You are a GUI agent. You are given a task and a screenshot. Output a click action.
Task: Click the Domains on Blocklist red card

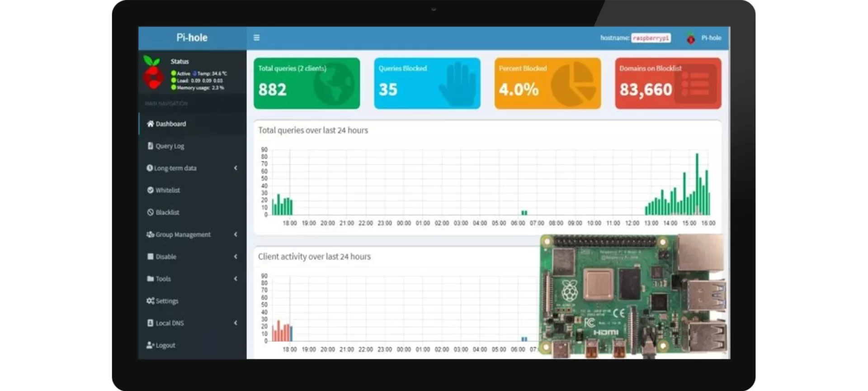pos(668,83)
